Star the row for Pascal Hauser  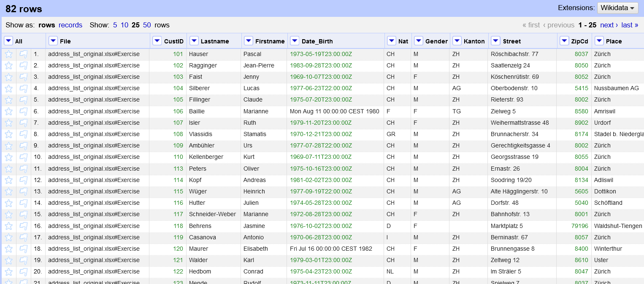(x=8, y=54)
